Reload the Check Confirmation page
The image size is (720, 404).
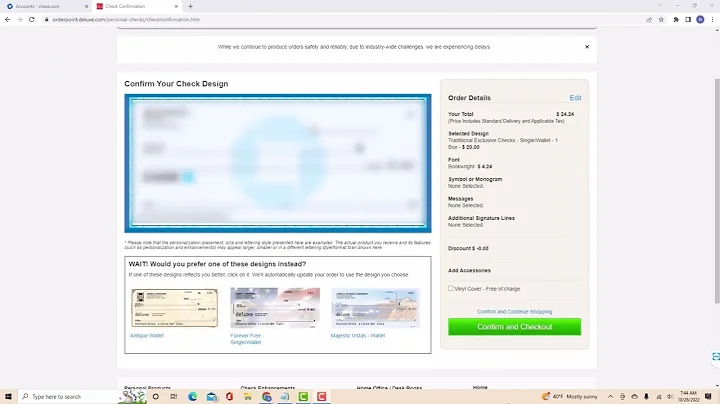[x=31, y=20]
